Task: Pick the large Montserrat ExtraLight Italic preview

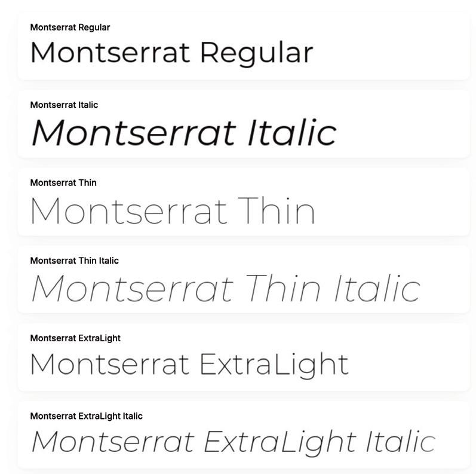Action: [x=232, y=442]
